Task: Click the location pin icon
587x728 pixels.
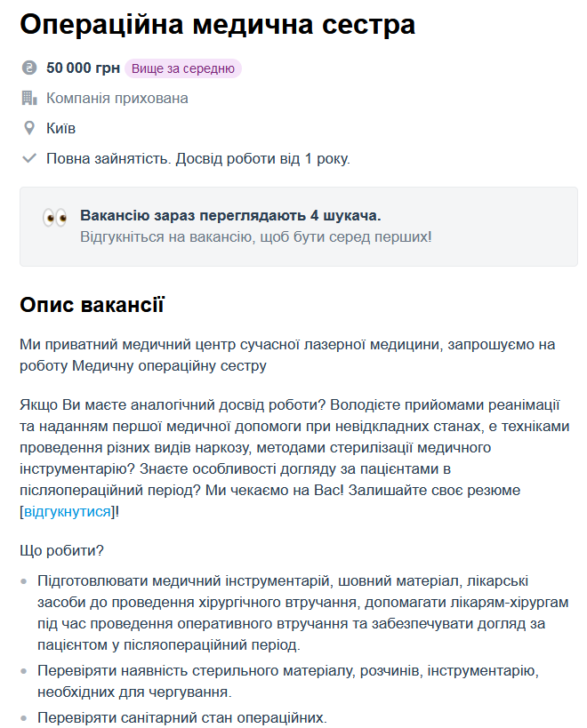Action: pyautogui.click(x=29, y=129)
